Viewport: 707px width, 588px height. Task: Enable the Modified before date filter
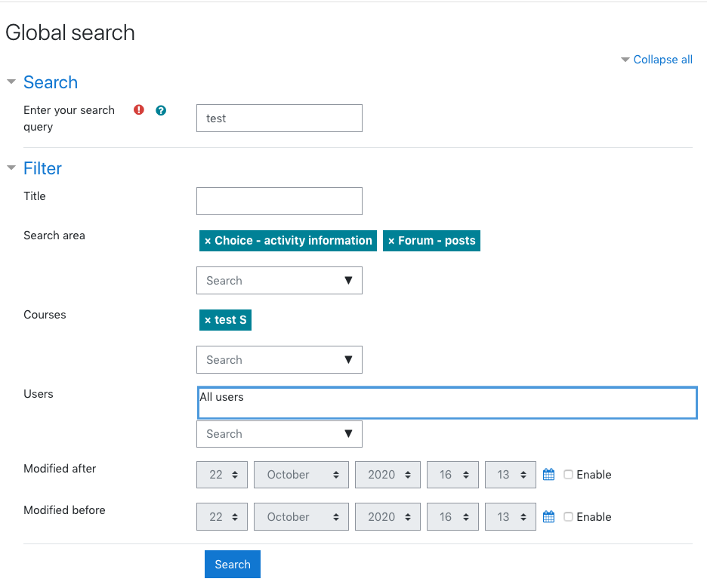pyautogui.click(x=569, y=516)
